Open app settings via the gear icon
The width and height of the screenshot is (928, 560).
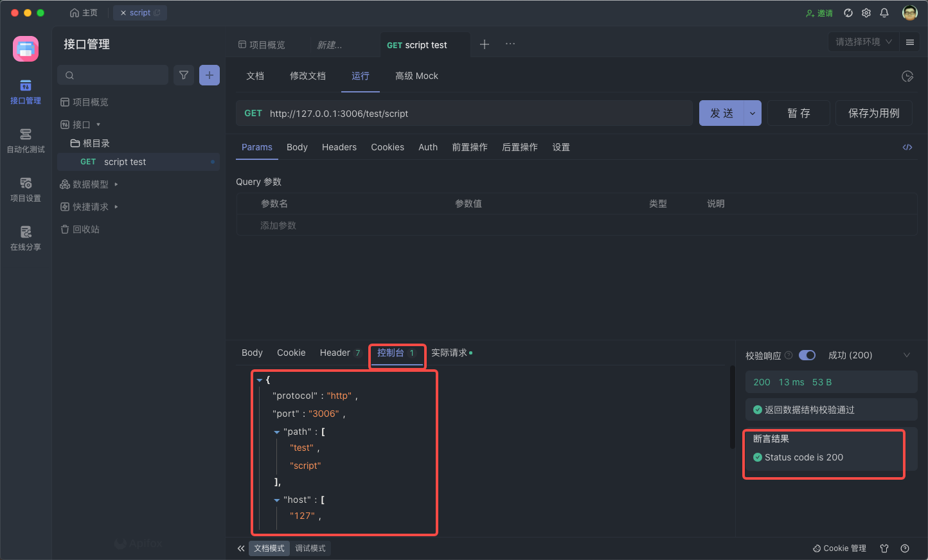[866, 12]
